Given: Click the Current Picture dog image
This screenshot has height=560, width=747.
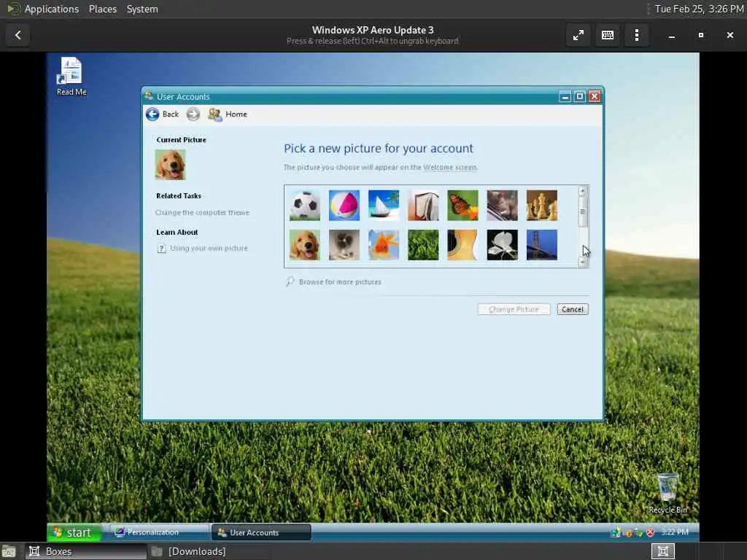Looking at the screenshot, I should coord(170,165).
